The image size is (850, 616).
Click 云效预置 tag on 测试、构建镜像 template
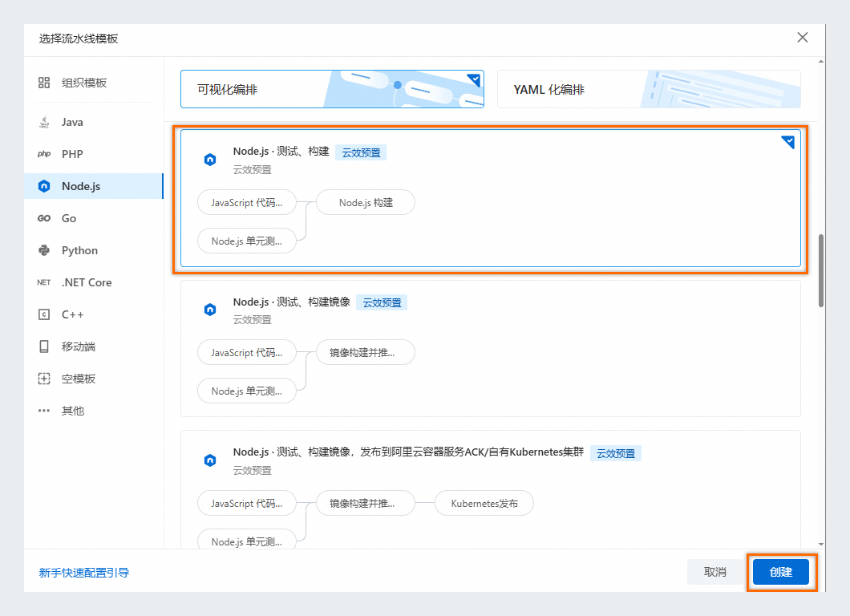pos(382,302)
